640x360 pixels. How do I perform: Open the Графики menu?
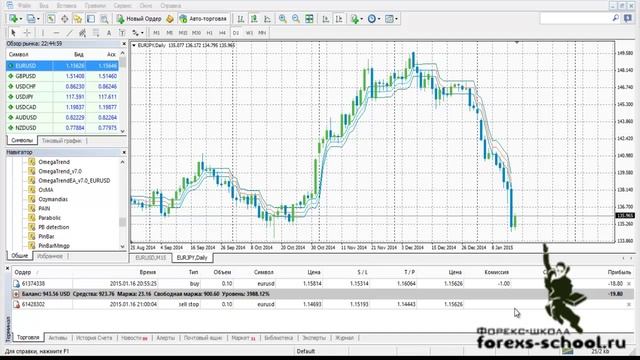point(95,6)
